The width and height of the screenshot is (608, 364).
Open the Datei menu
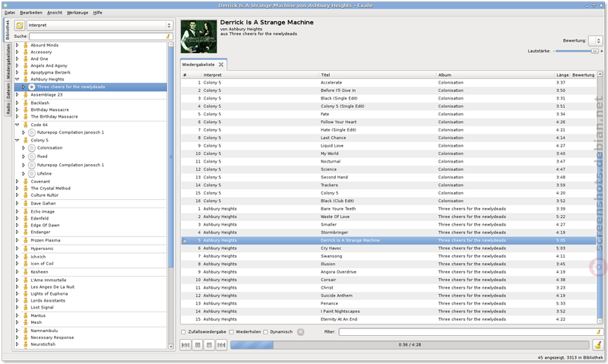(x=10, y=13)
